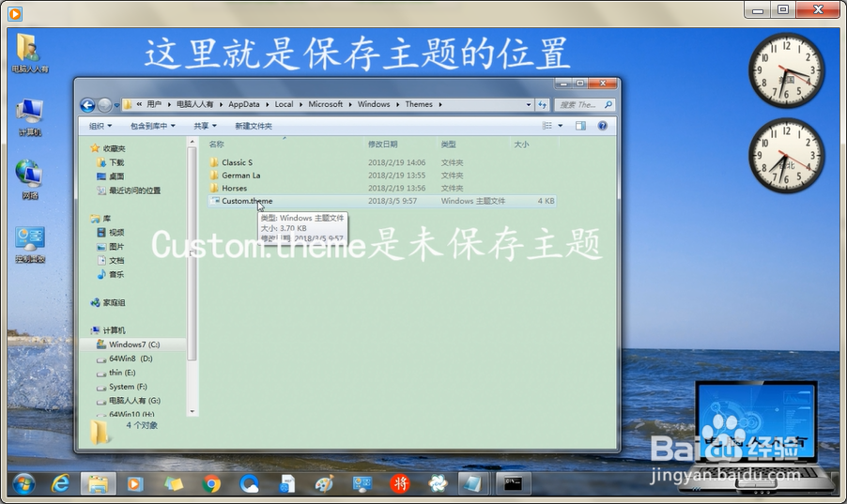Click the Themes breadcrumb segment
This screenshot has height=504, width=847.
(419, 104)
